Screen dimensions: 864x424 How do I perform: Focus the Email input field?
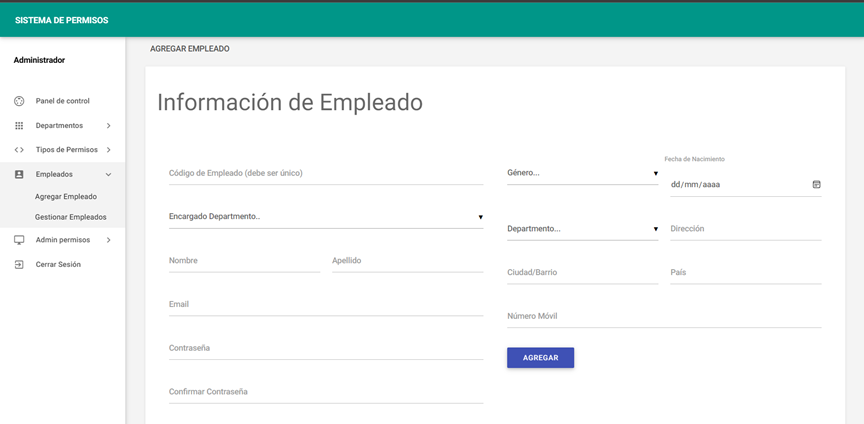click(325, 305)
